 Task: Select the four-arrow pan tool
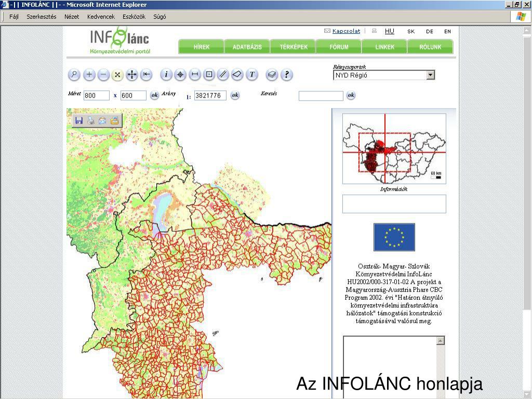[x=131, y=75]
